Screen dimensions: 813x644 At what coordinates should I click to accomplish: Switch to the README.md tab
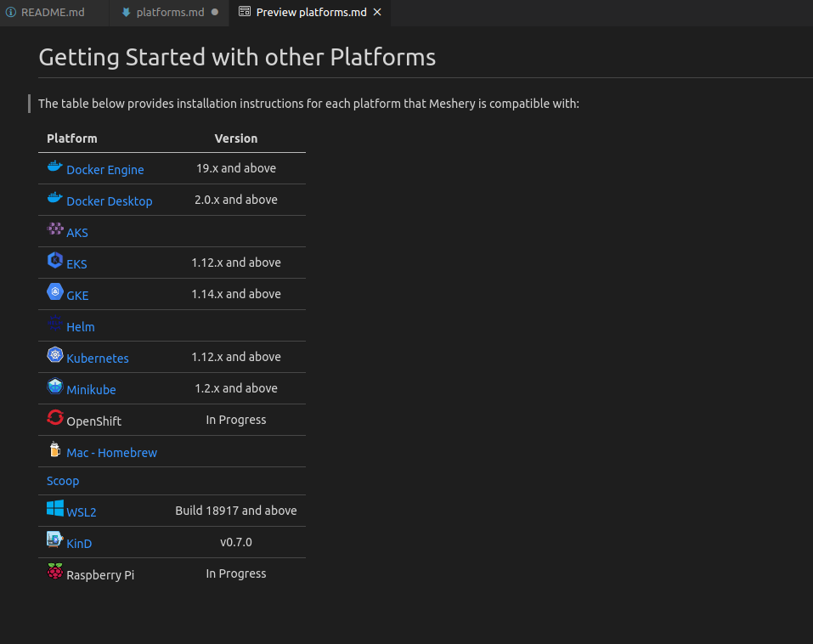pos(53,13)
